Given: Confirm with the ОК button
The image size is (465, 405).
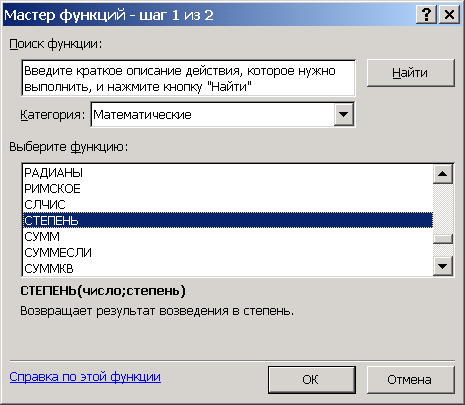Looking at the screenshot, I should tap(312, 380).
